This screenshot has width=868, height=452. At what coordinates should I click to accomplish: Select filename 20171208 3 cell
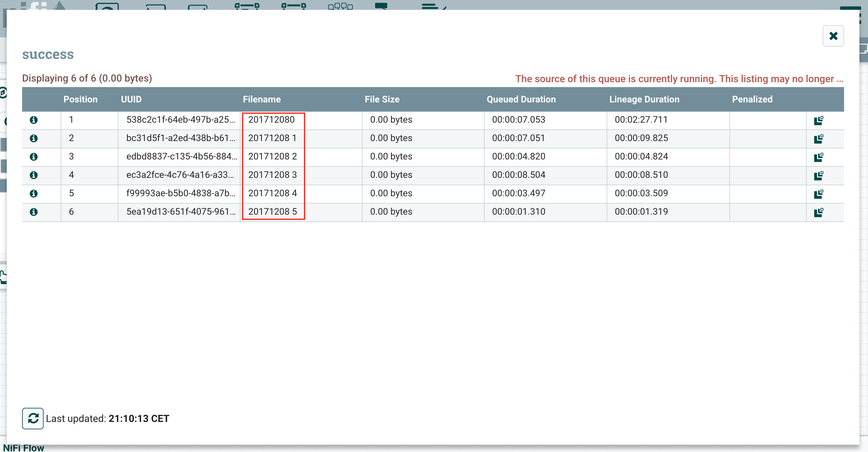(272, 175)
